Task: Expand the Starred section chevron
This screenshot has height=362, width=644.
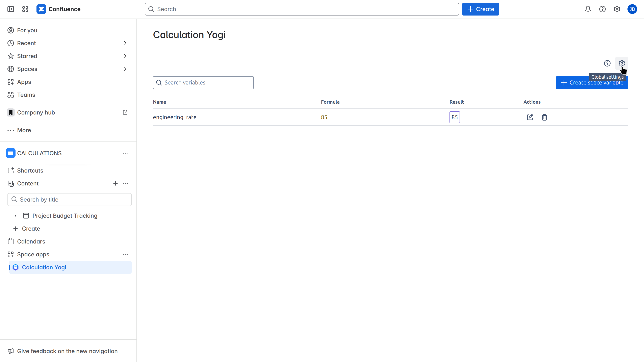Action: click(x=125, y=56)
